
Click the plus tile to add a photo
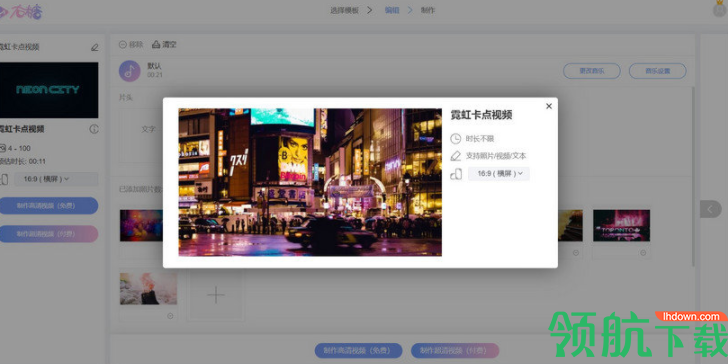[x=216, y=295]
